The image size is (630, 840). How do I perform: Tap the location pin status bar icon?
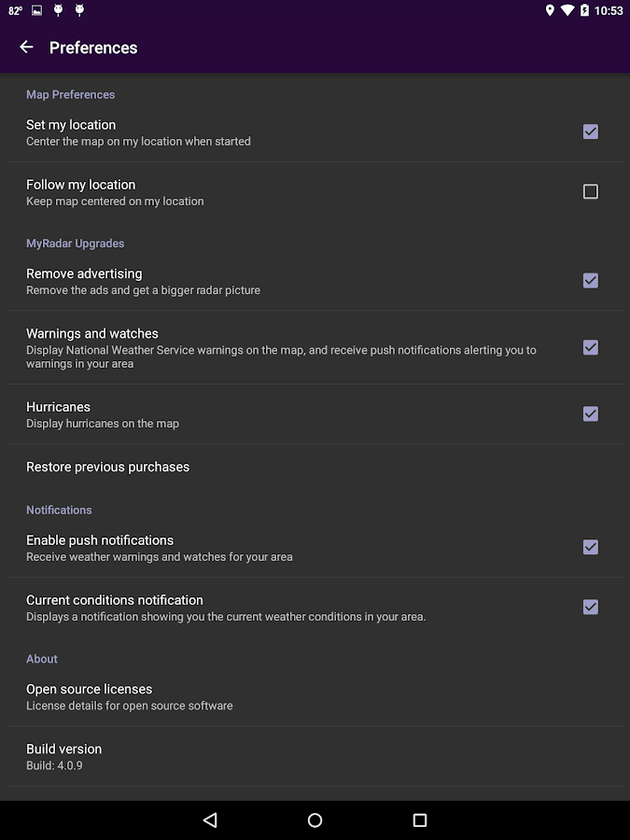550,10
